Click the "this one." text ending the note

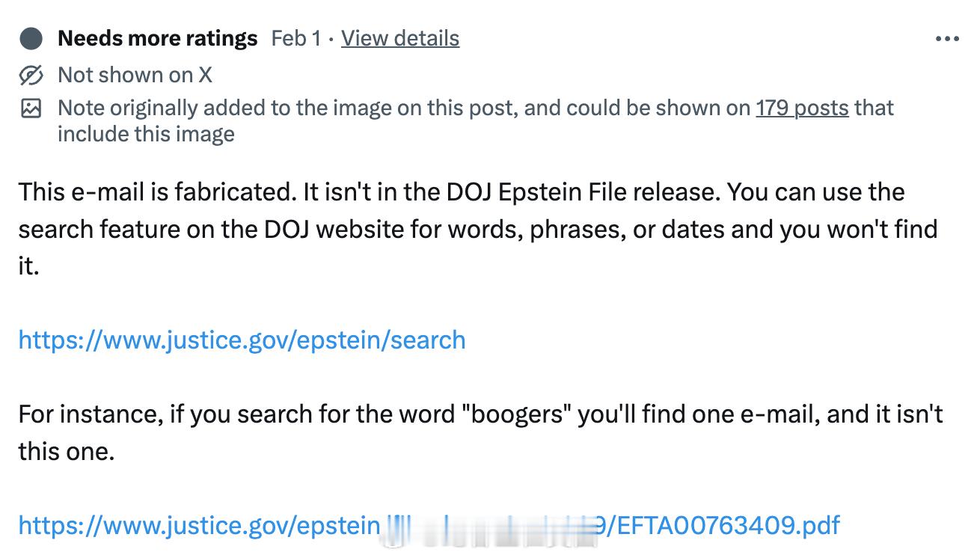pos(67,451)
